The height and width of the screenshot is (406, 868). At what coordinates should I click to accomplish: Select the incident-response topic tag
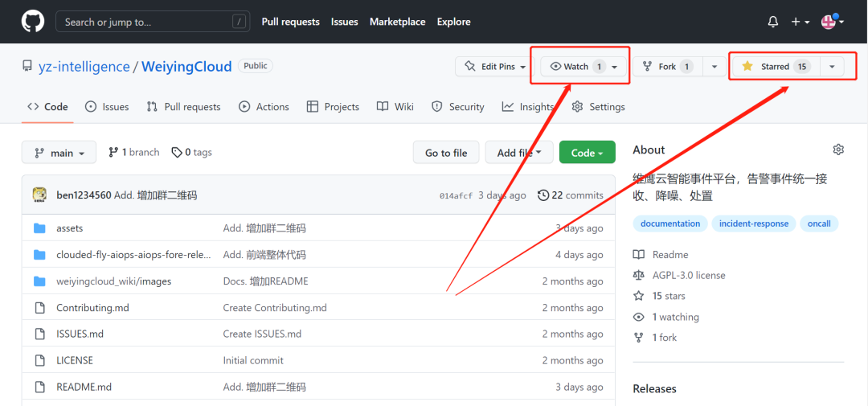754,224
